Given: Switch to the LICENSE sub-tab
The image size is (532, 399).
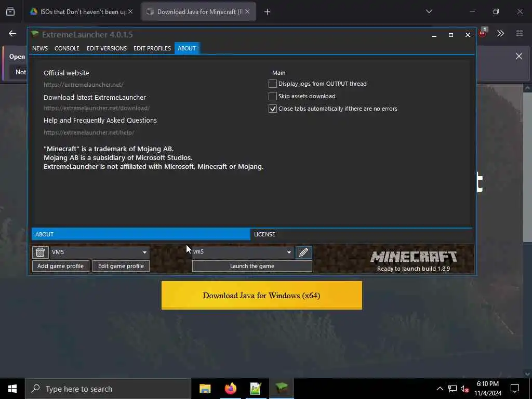Looking at the screenshot, I should (x=361, y=234).
